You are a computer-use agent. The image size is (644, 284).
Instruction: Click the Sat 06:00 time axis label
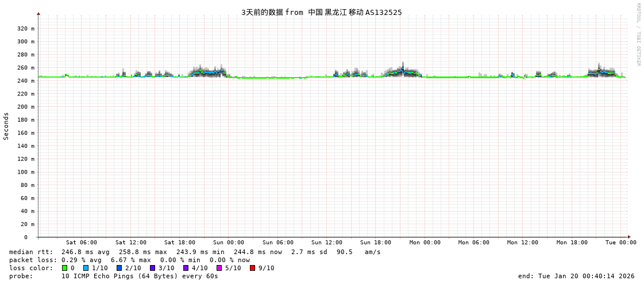(x=82, y=243)
